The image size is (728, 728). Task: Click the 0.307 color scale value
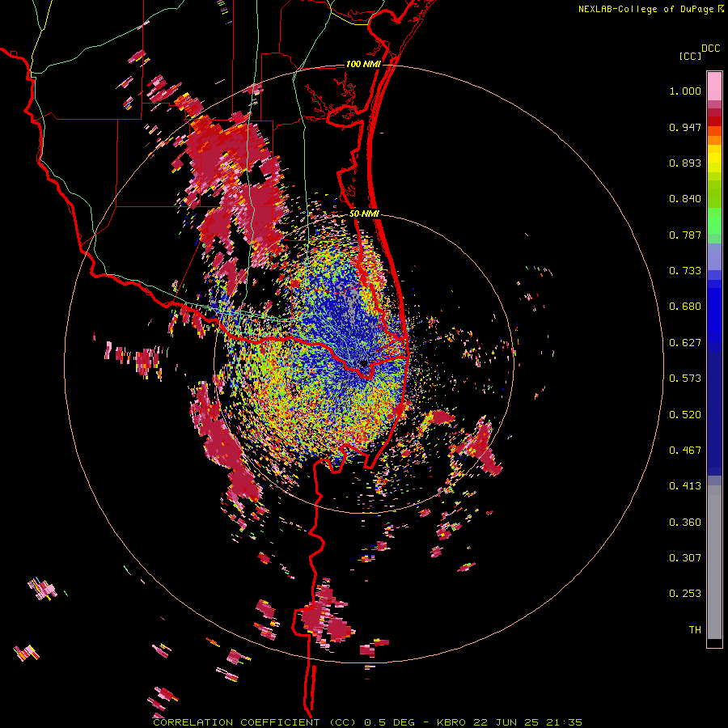(x=685, y=558)
